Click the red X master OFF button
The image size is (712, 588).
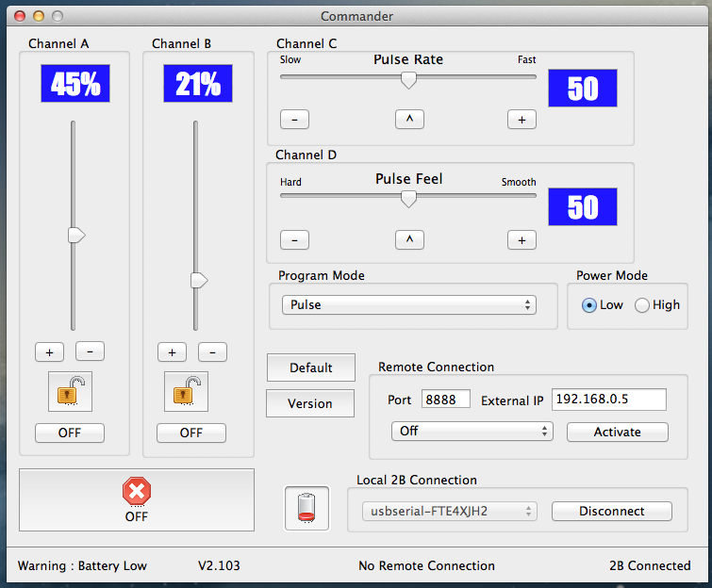[137, 500]
